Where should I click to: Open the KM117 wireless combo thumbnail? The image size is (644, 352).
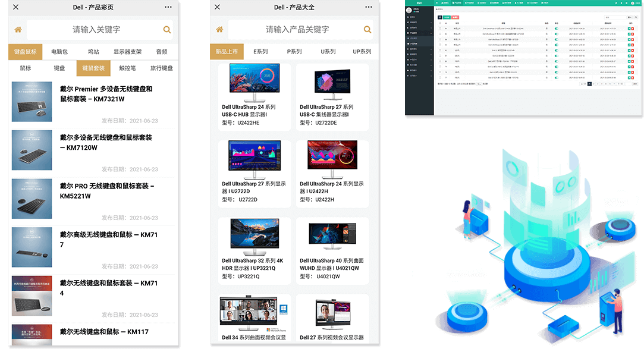(x=32, y=335)
